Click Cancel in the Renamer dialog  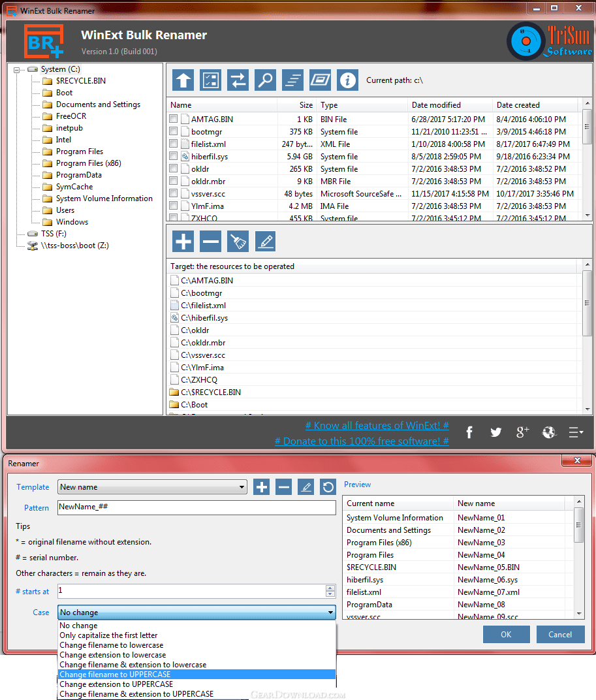pyautogui.click(x=560, y=635)
